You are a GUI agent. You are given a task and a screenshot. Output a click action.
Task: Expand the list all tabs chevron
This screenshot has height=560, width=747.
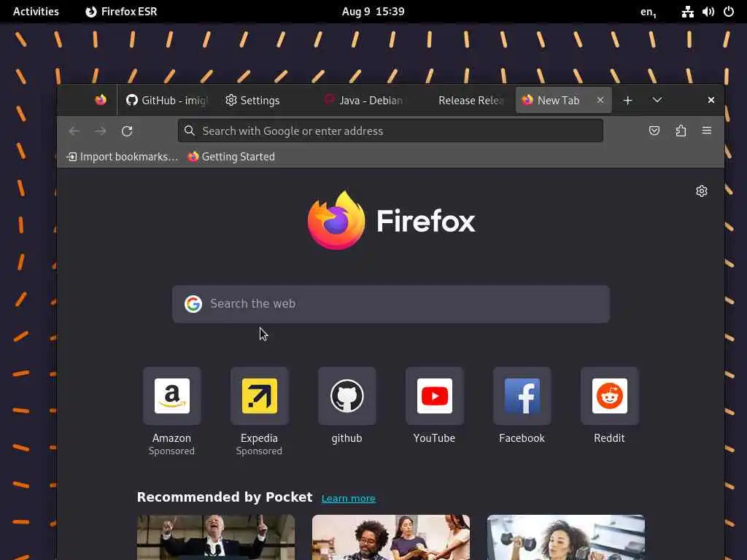[657, 100]
